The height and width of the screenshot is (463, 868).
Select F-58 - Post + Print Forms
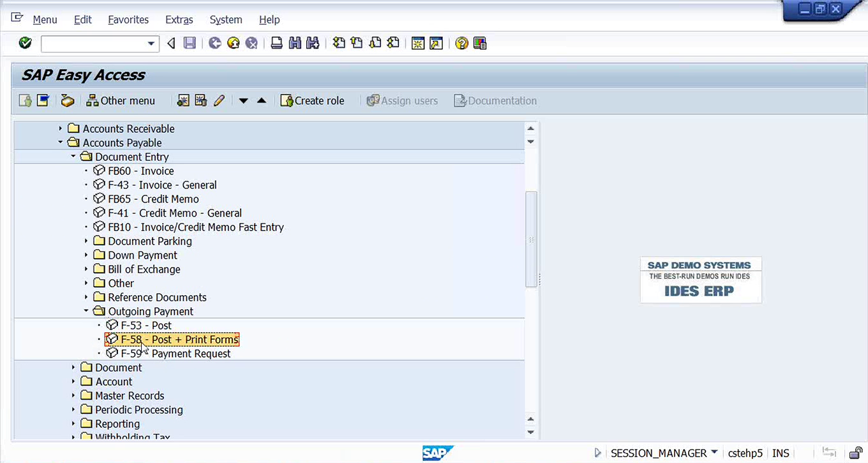(x=179, y=339)
